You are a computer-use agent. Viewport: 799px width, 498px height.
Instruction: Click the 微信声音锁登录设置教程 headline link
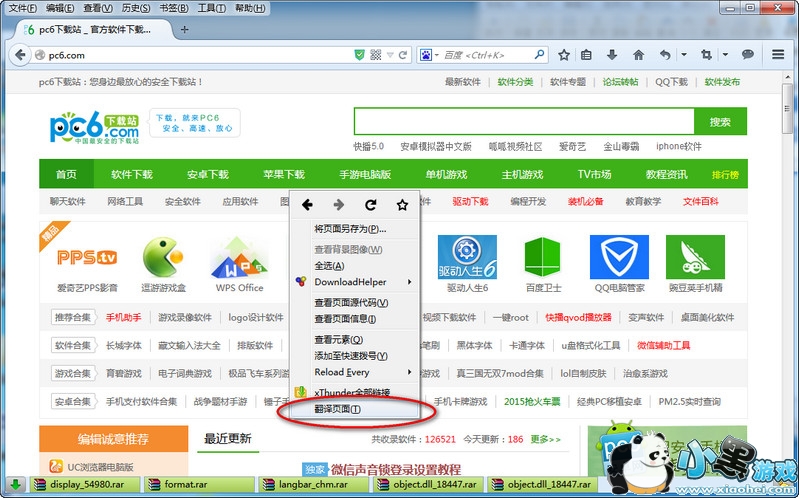(396, 469)
